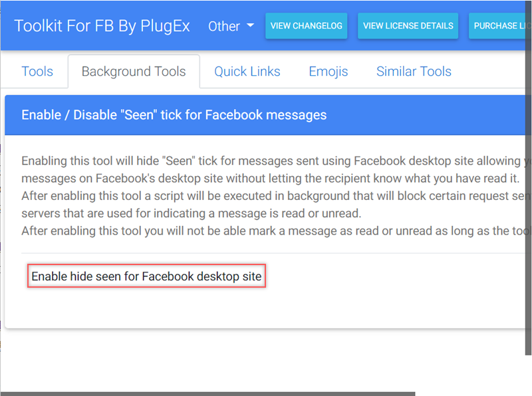Enable hide seen for Facebook desktop site

146,275
